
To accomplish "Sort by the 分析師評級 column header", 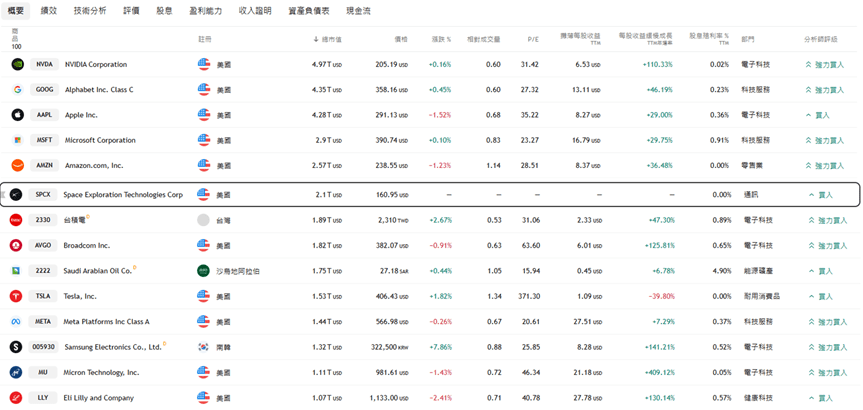I will click(x=820, y=39).
